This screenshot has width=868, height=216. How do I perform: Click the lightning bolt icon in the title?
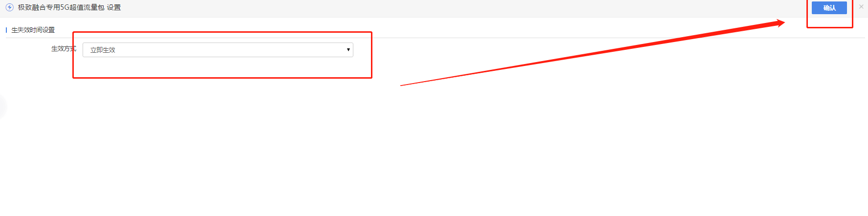pos(9,7)
